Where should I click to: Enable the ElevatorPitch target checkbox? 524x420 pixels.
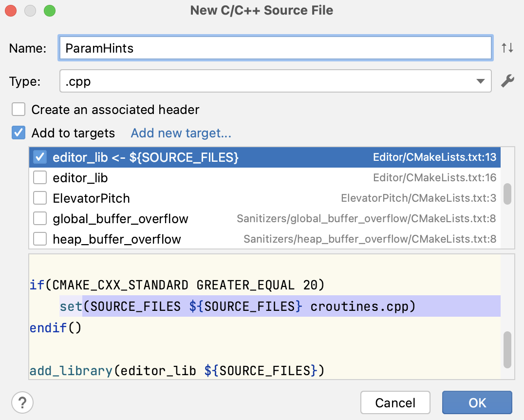tap(40, 198)
